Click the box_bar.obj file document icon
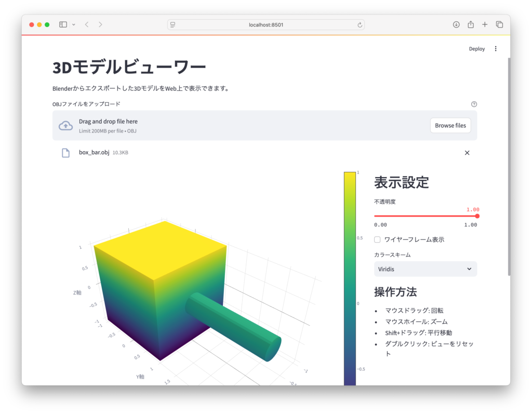Image resolution: width=532 pixels, height=414 pixels. 65,153
